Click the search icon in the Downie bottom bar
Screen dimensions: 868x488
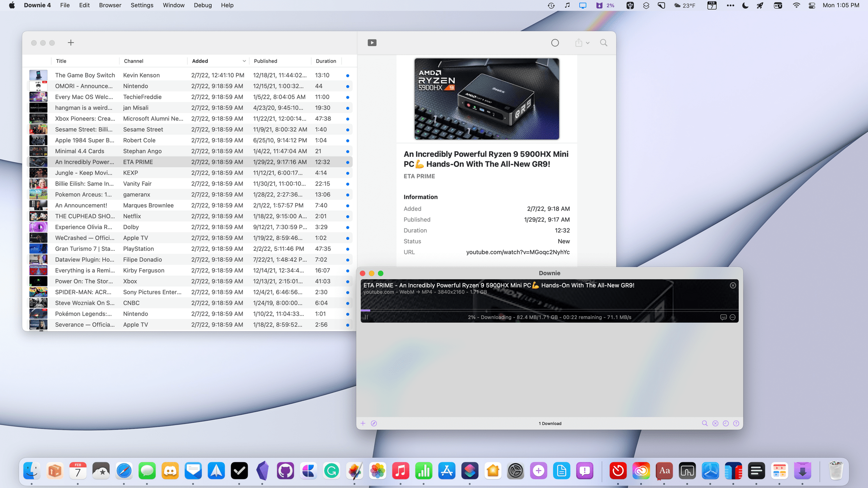[705, 423]
